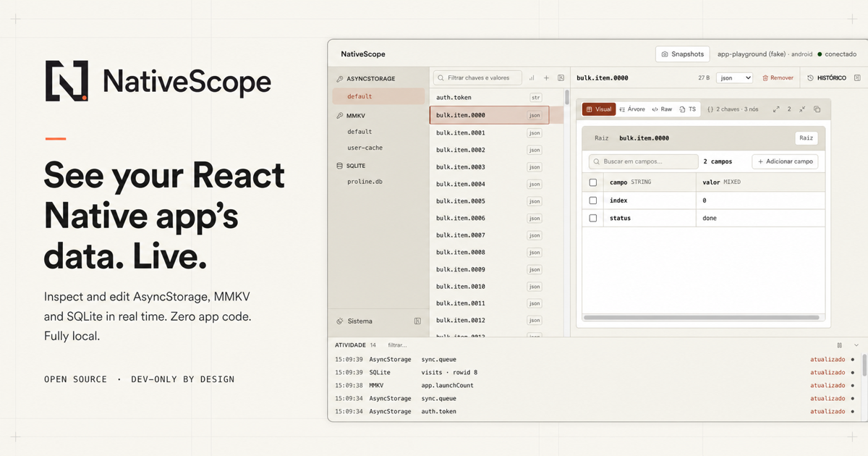Focus the activity filtrar field

[x=398, y=345]
